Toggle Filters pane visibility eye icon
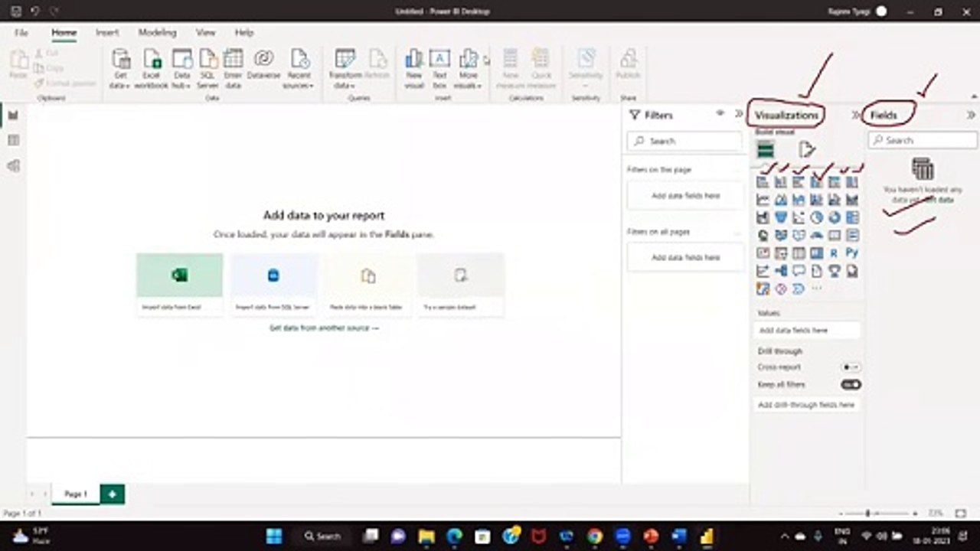 click(x=720, y=113)
